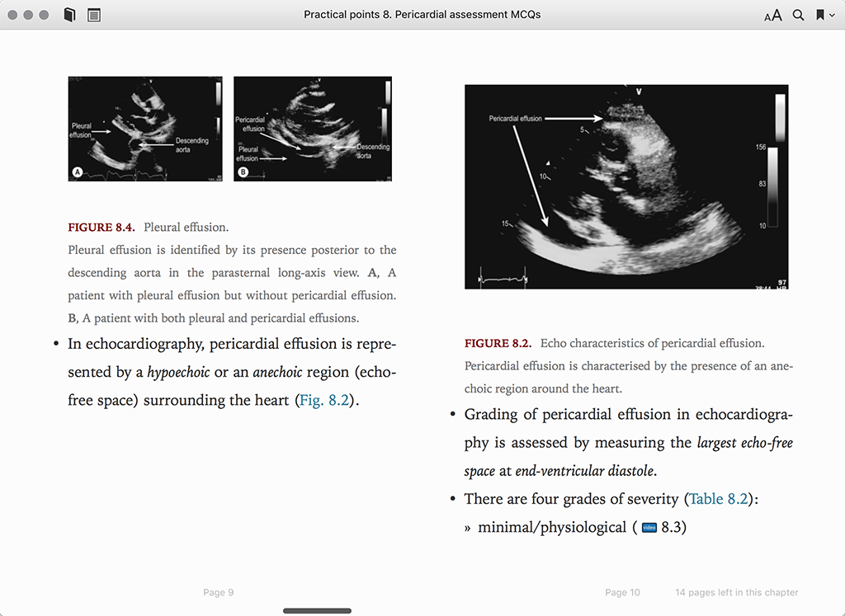Open the Figure 8.2 pericardial effusion image

(626, 187)
